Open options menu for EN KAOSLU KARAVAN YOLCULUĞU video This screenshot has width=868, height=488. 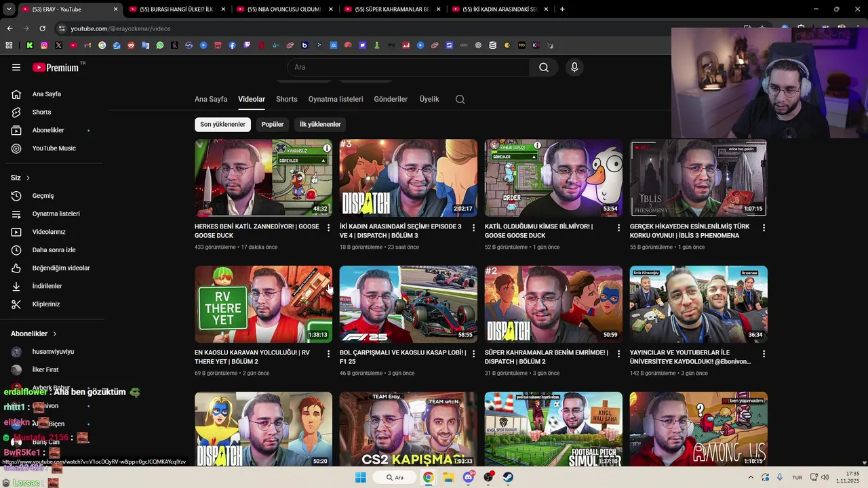click(329, 354)
